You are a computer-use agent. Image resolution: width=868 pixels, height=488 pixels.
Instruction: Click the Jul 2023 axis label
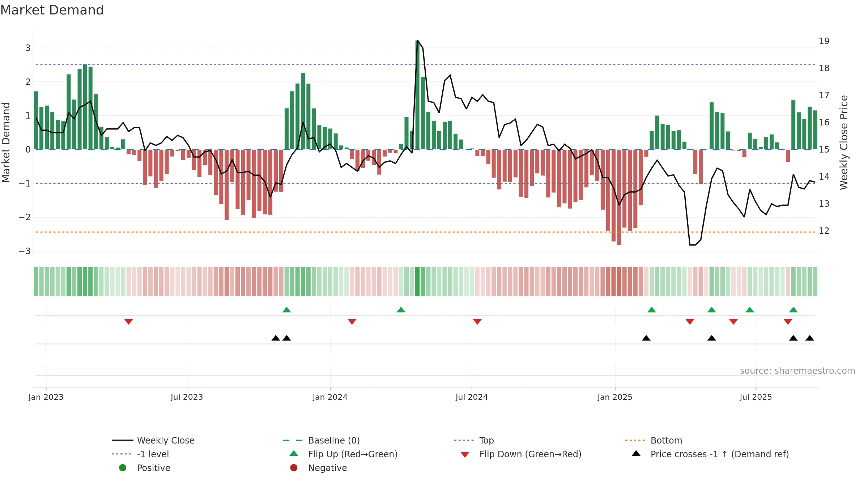(187, 397)
